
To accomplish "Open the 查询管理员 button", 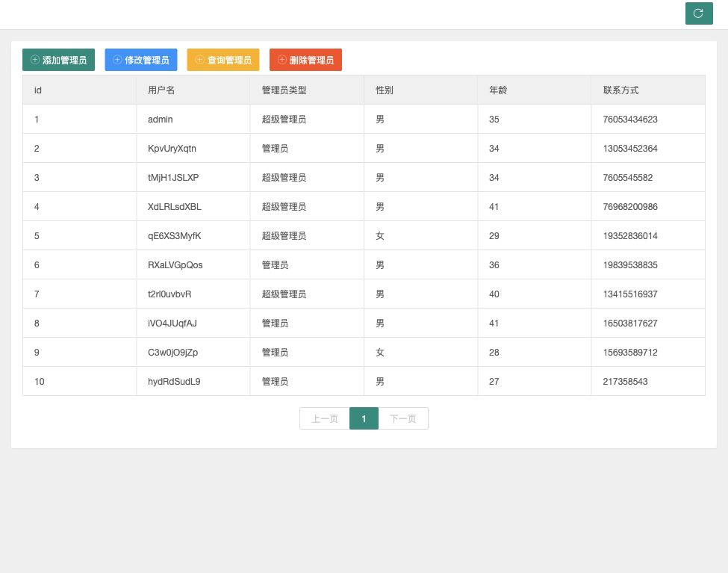I will [223, 60].
